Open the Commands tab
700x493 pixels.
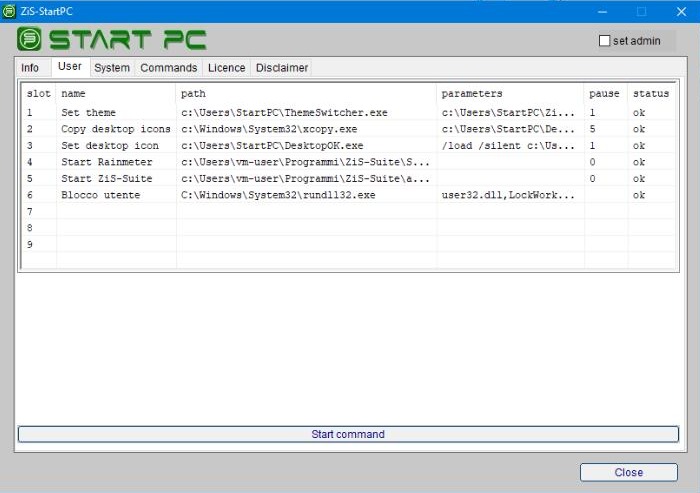coord(168,68)
